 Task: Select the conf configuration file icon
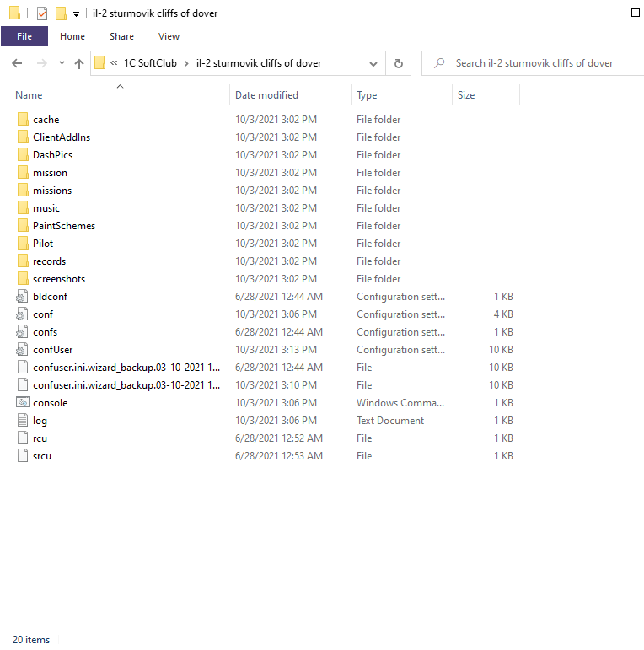(x=23, y=314)
